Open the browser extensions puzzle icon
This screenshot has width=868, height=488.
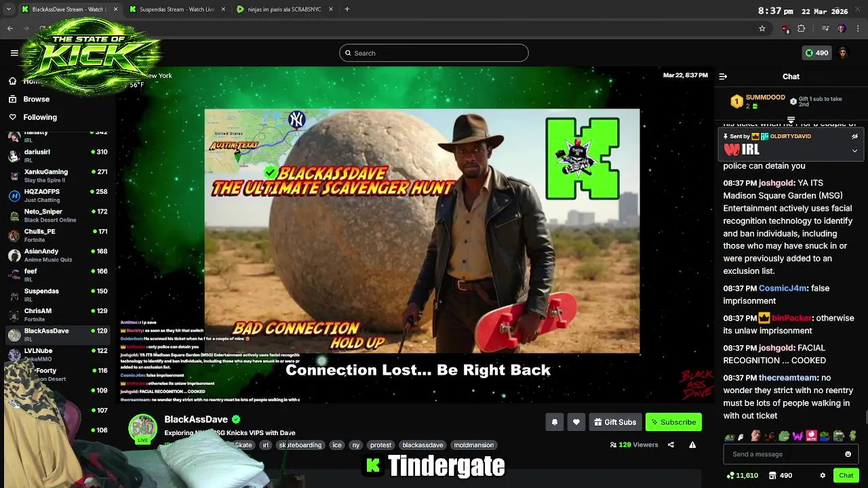(x=802, y=28)
